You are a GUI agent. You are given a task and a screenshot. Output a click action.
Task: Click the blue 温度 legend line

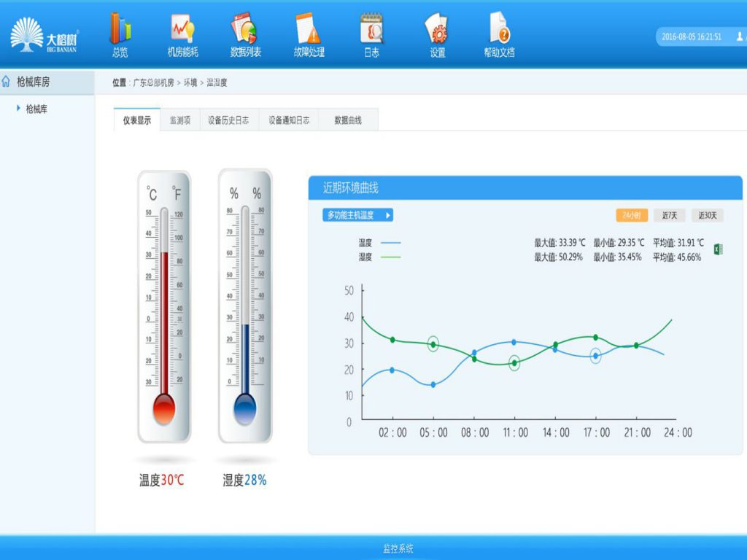[x=391, y=243]
